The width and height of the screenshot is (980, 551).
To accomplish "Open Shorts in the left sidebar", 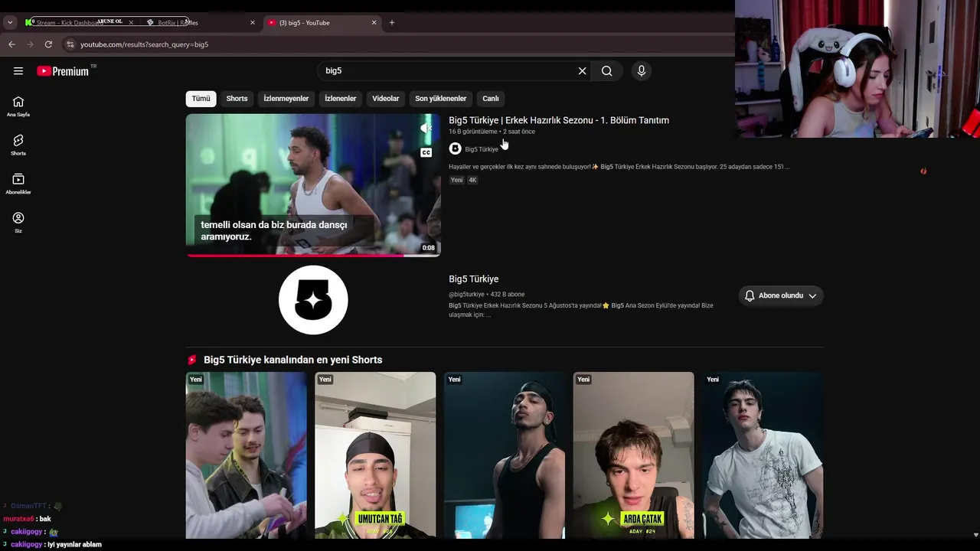I will tap(18, 145).
